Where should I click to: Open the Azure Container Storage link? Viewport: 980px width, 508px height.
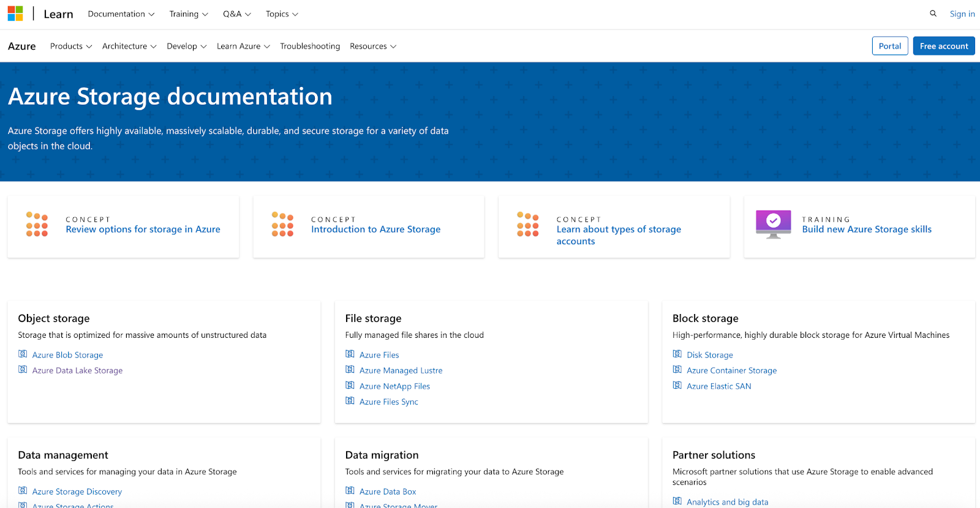[732, 370]
